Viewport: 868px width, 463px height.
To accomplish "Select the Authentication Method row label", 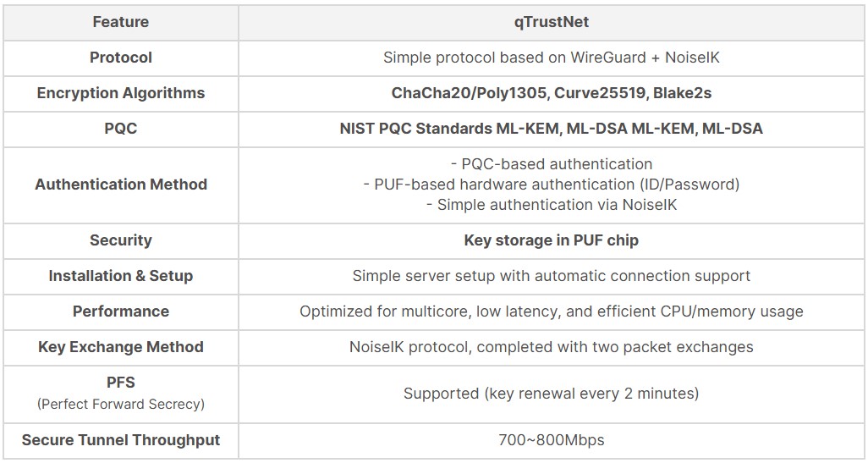I will pos(120,185).
